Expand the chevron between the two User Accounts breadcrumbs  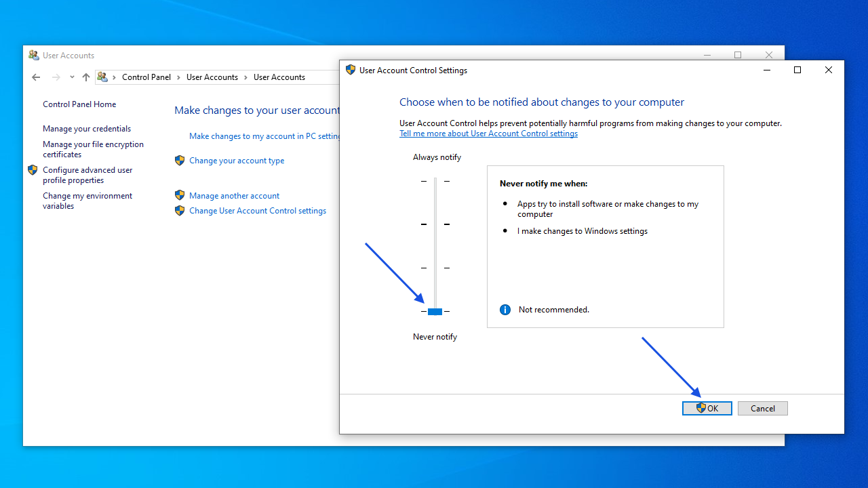coord(246,77)
